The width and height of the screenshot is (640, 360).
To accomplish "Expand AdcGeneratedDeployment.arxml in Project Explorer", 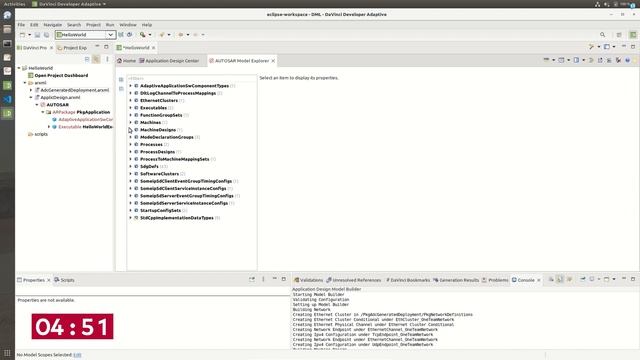I will click(31, 90).
